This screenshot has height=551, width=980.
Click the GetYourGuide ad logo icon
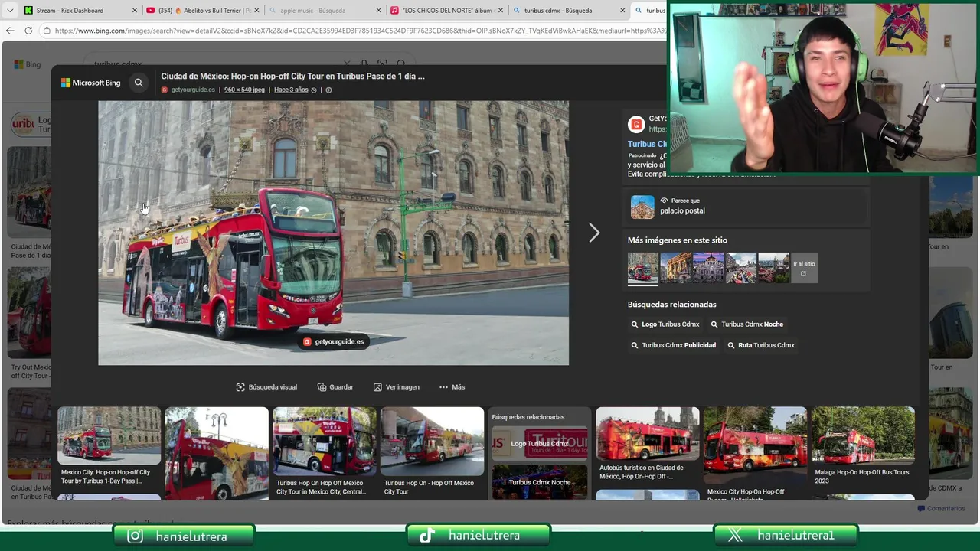[x=636, y=124]
